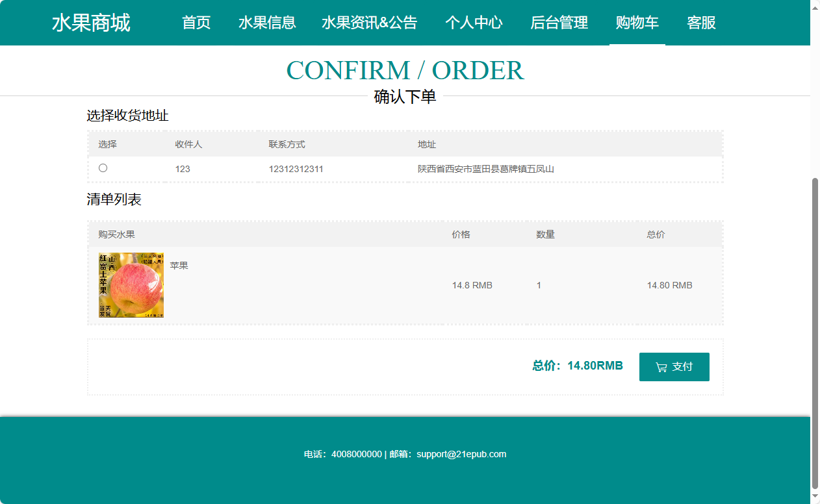The height and width of the screenshot is (504, 820).
Task: Open 后台管理 from the navigation bar
Action: (x=559, y=23)
